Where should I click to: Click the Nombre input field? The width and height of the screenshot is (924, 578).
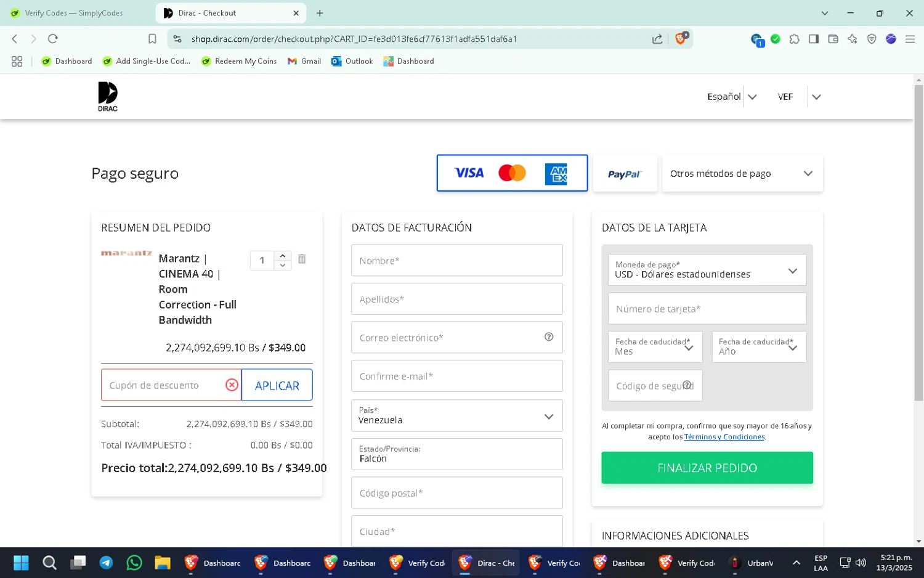457,260
